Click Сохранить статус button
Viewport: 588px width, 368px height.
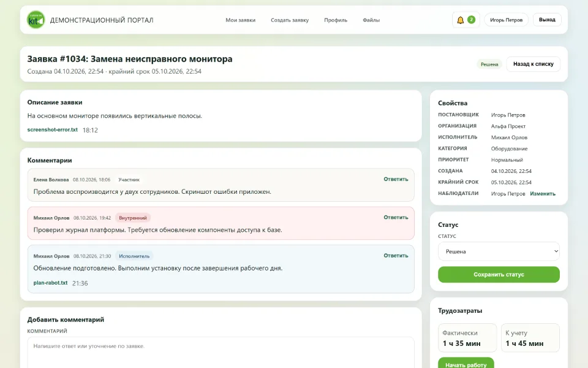click(499, 275)
